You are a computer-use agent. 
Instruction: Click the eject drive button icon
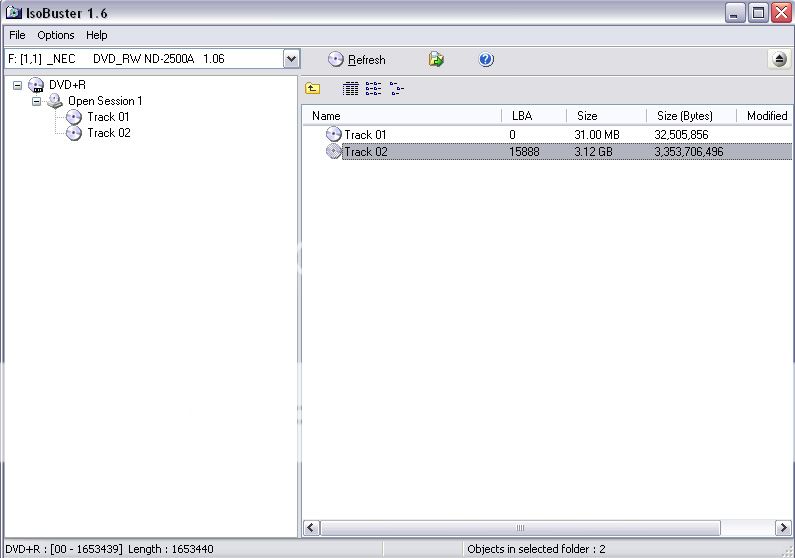[779, 59]
